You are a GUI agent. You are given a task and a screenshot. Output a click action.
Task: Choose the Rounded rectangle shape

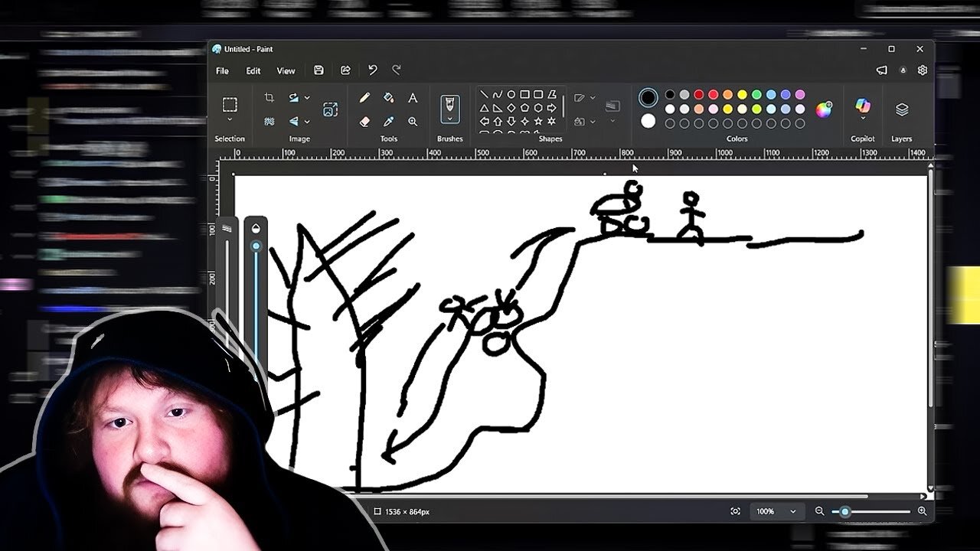point(538,95)
